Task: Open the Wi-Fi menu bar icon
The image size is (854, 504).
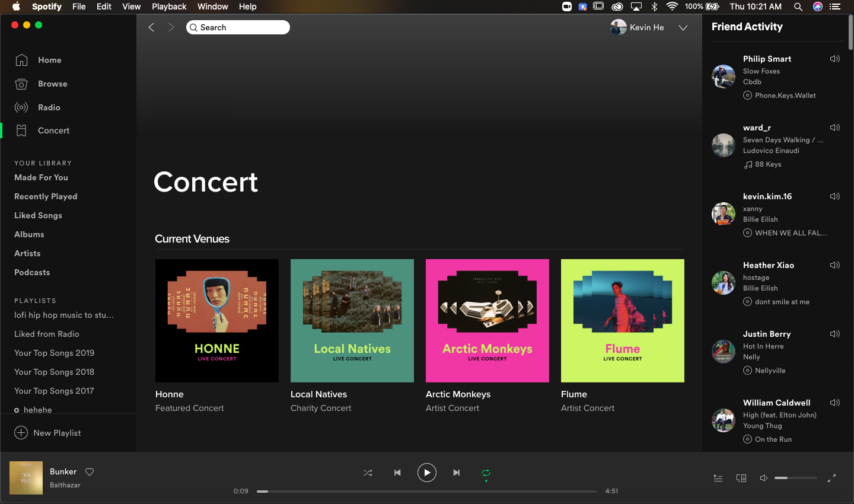Action: tap(672, 7)
